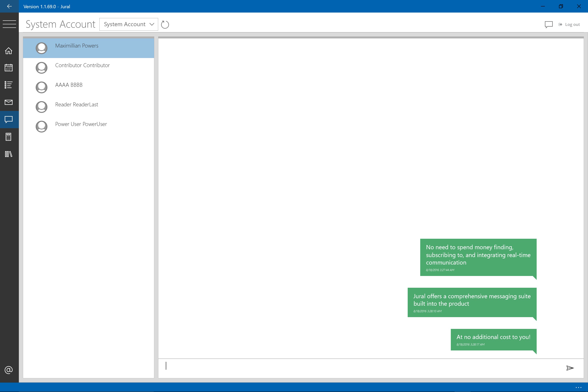Open the mail envelope sidebar icon
588x392 pixels.
(9, 102)
